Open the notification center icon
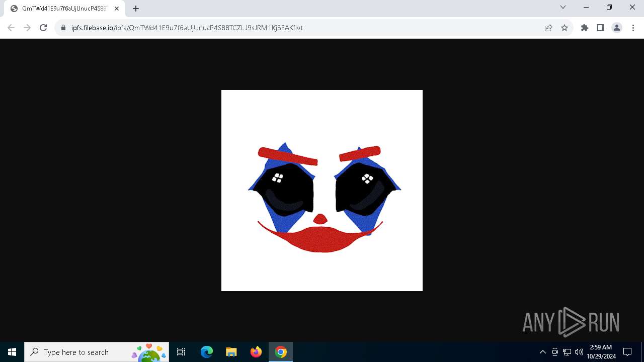The image size is (644, 362). click(627, 352)
